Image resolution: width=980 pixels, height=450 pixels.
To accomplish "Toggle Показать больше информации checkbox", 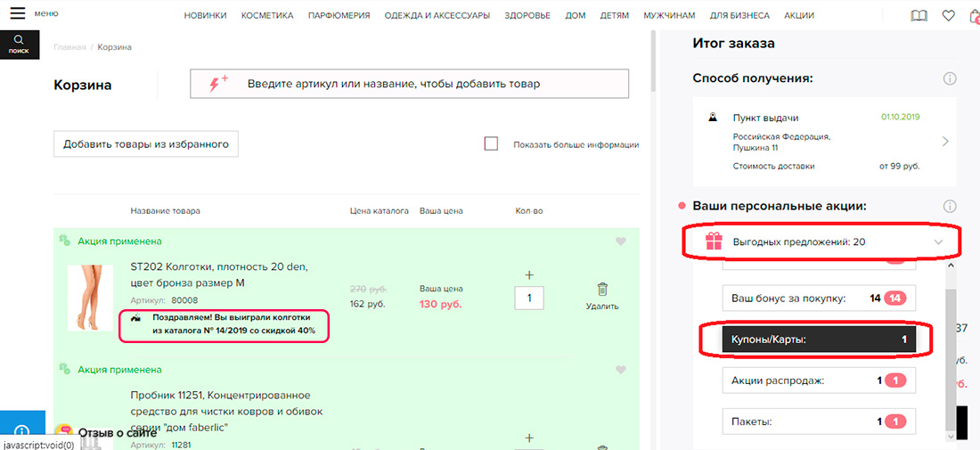I will (491, 143).
